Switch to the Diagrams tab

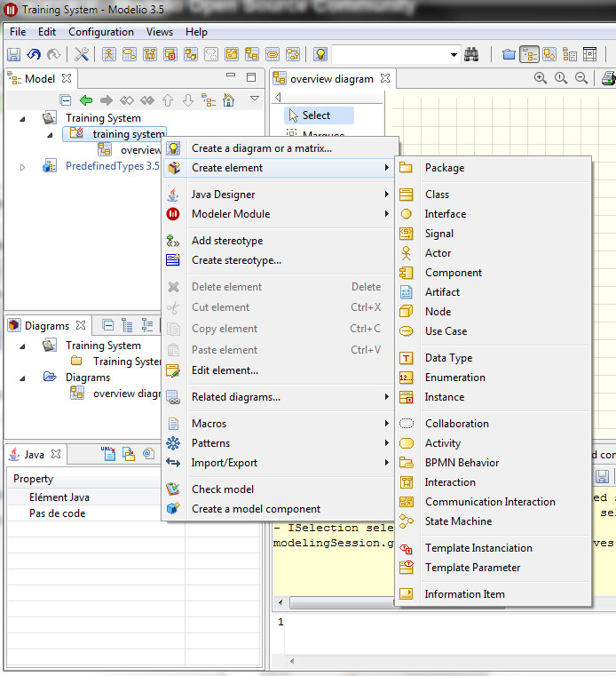click(46, 325)
